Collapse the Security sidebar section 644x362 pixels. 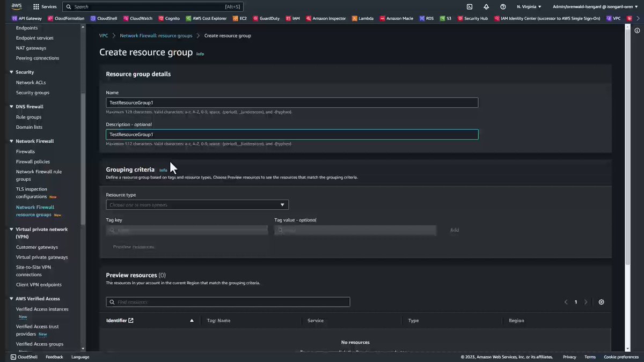(12, 72)
